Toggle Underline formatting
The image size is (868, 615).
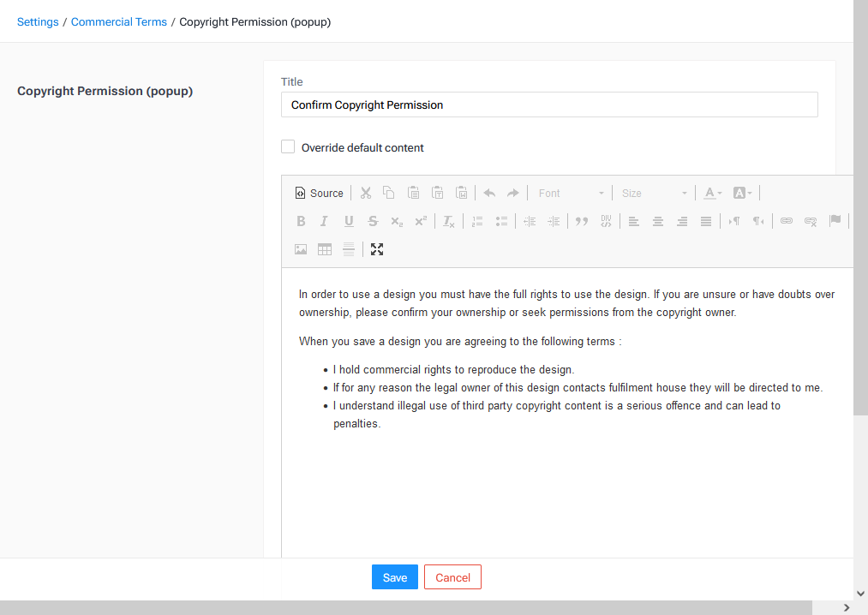(x=349, y=222)
